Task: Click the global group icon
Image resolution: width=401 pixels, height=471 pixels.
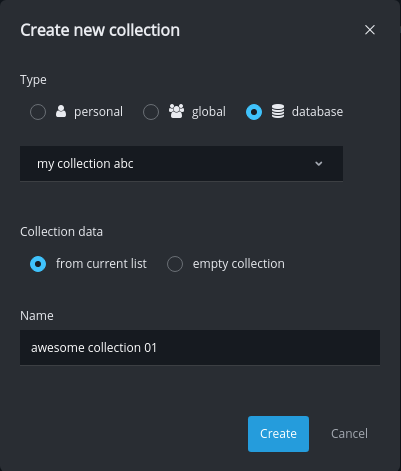Action: [x=176, y=111]
